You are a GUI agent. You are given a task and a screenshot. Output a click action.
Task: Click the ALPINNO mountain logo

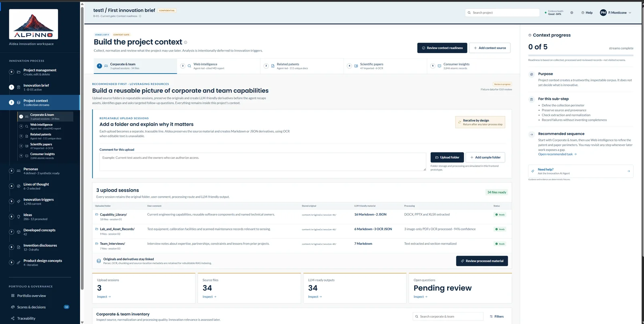click(x=33, y=24)
